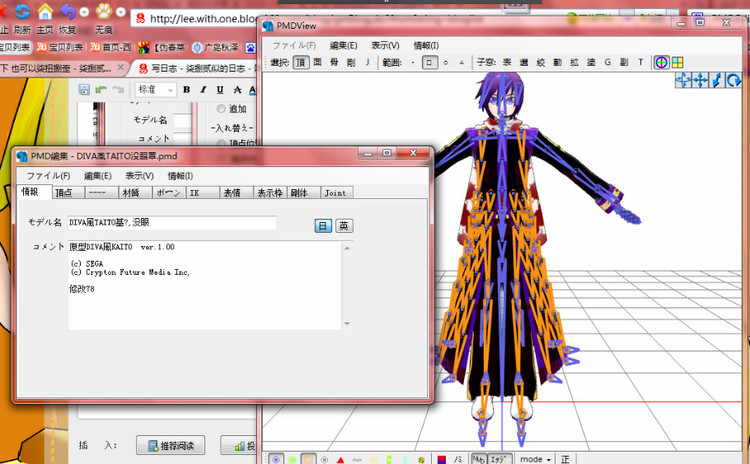This screenshot has height=464, width=750.
Task: Click the browser home icon
Action: [x=45, y=11]
